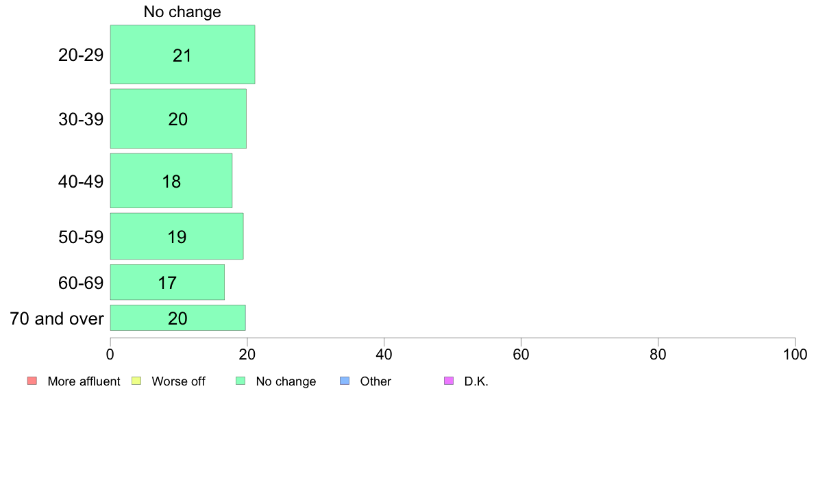Select the 70 and over bar

(x=177, y=318)
